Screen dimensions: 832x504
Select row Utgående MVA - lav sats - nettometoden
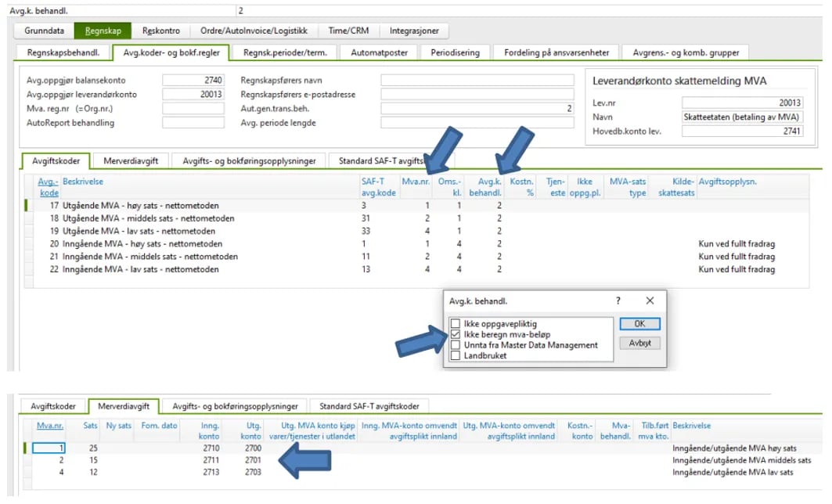tap(416, 231)
